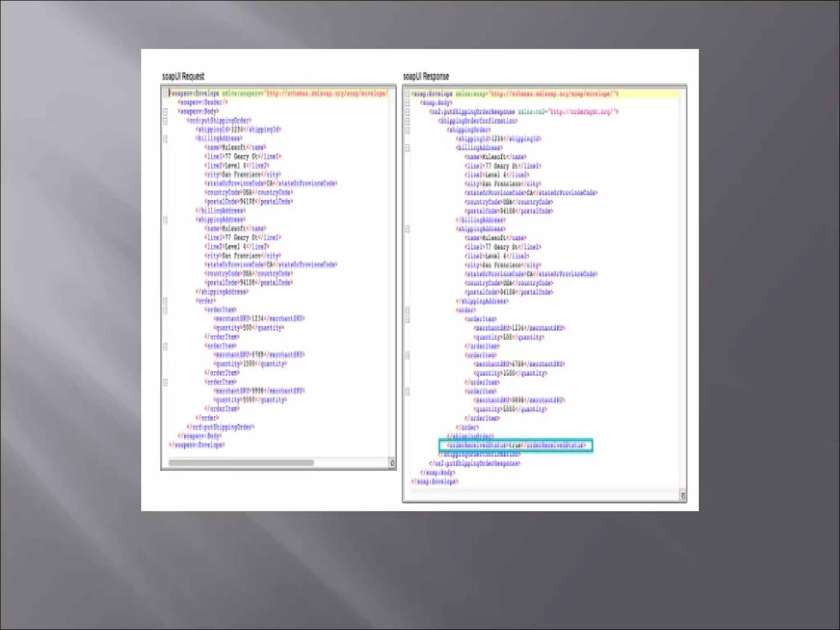Fold third orderItem in request pane
Image resolution: width=840 pixels, height=630 pixels.
[165, 383]
